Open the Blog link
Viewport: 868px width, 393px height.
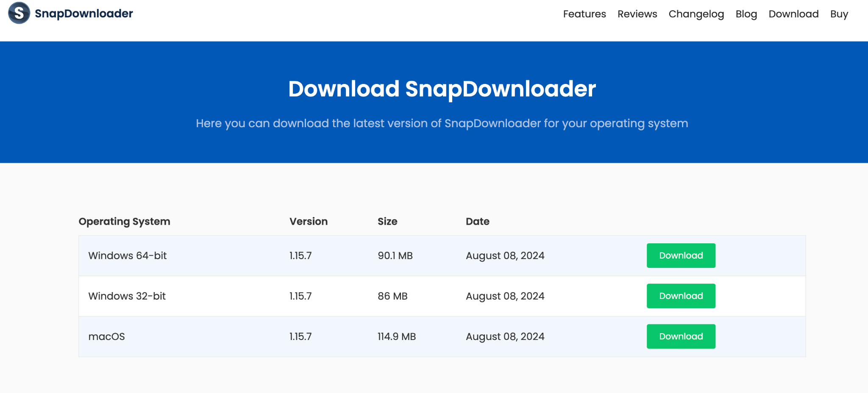pyautogui.click(x=746, y=14)
